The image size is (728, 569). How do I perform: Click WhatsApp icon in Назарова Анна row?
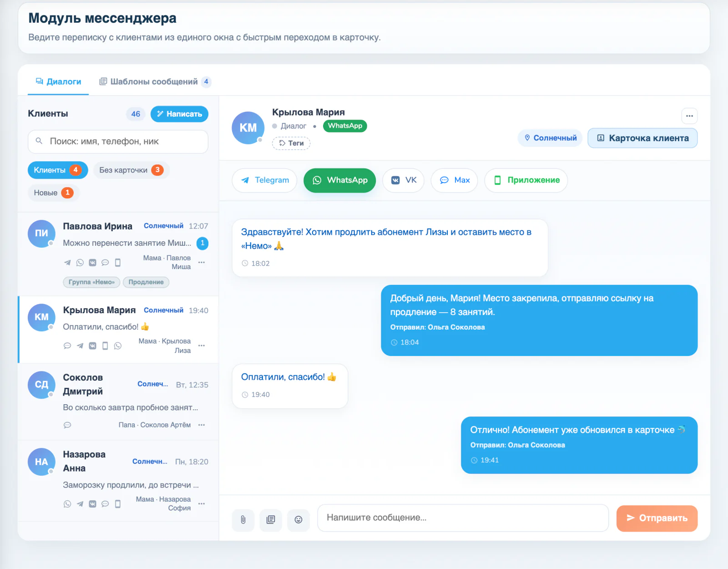click(67, 504)
